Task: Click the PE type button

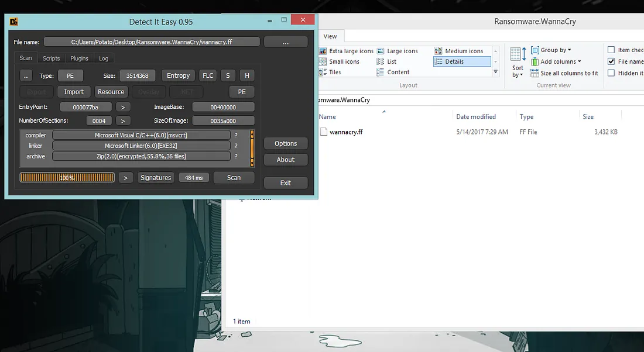Action: click(70, 75)
